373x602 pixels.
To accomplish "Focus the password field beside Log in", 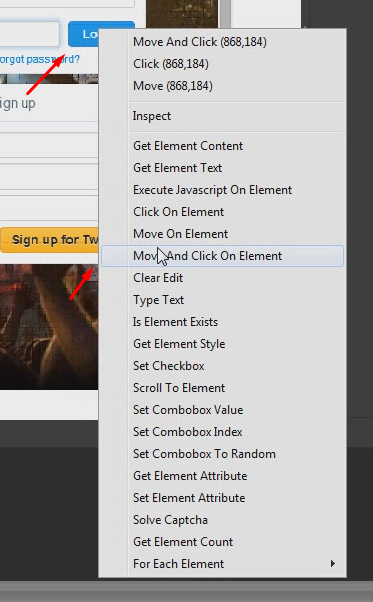I will pyautogui.click(x=30, y=34).
